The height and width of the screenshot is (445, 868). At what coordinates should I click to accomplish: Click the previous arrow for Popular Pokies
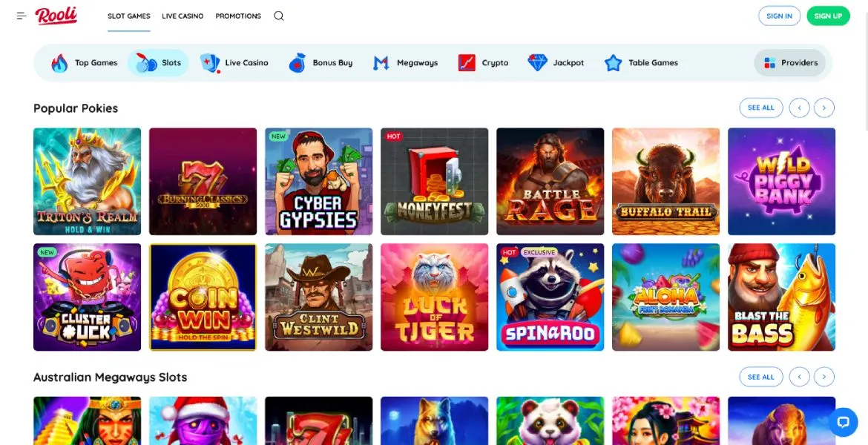tap(799, 108)
